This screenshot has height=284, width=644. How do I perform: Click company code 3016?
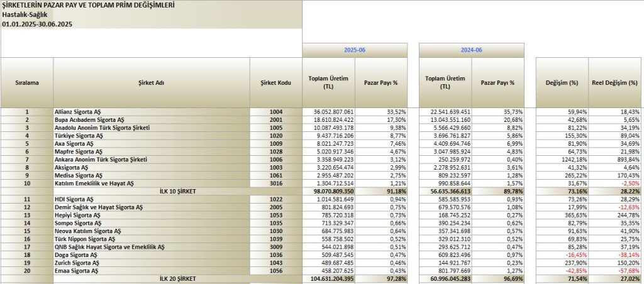pos(276,183)
